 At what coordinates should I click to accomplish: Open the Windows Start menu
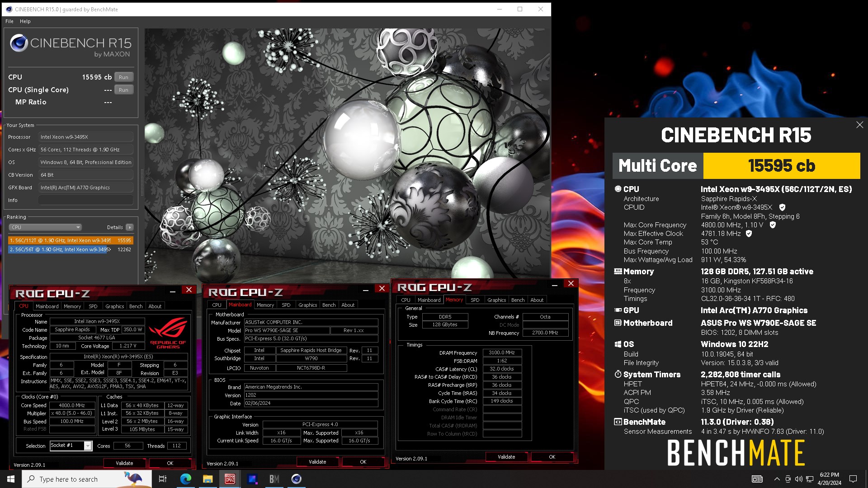point(11,479)
